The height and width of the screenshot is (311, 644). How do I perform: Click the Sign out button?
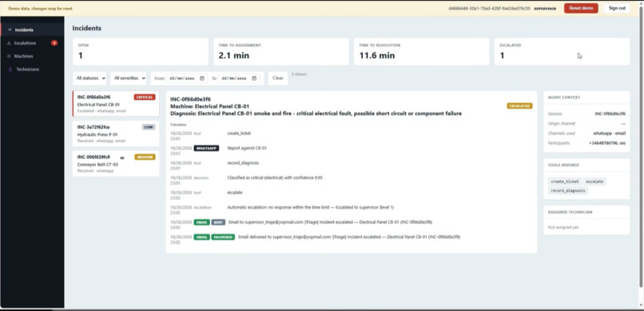click(617, 8)
